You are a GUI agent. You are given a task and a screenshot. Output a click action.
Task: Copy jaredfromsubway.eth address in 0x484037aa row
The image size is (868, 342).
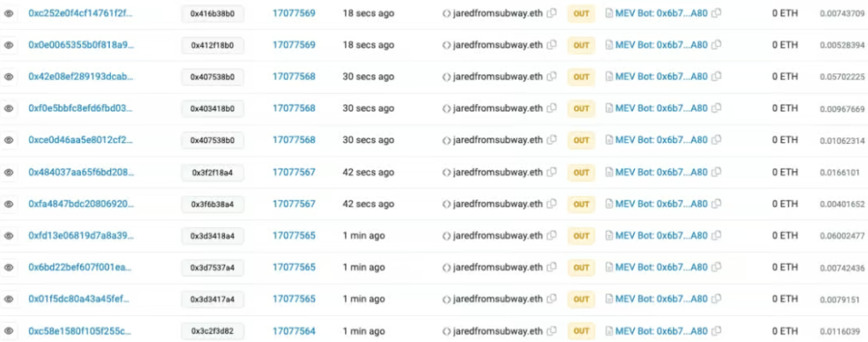[551, 172]
